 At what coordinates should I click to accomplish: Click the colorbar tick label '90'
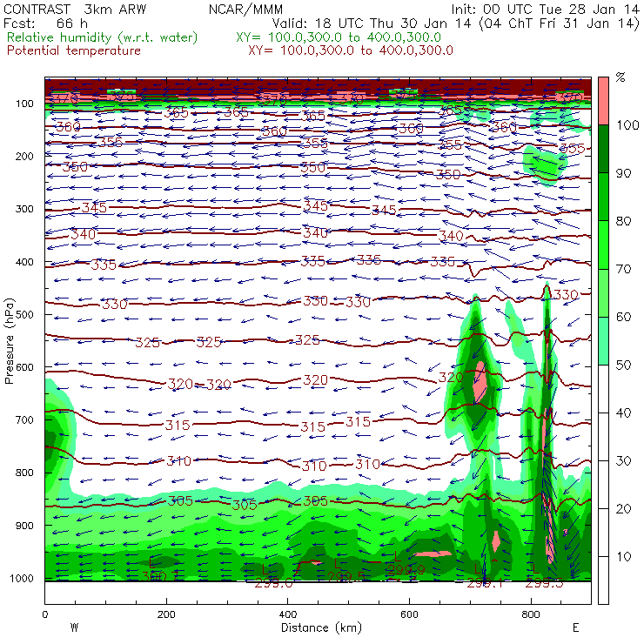point(624,173)
